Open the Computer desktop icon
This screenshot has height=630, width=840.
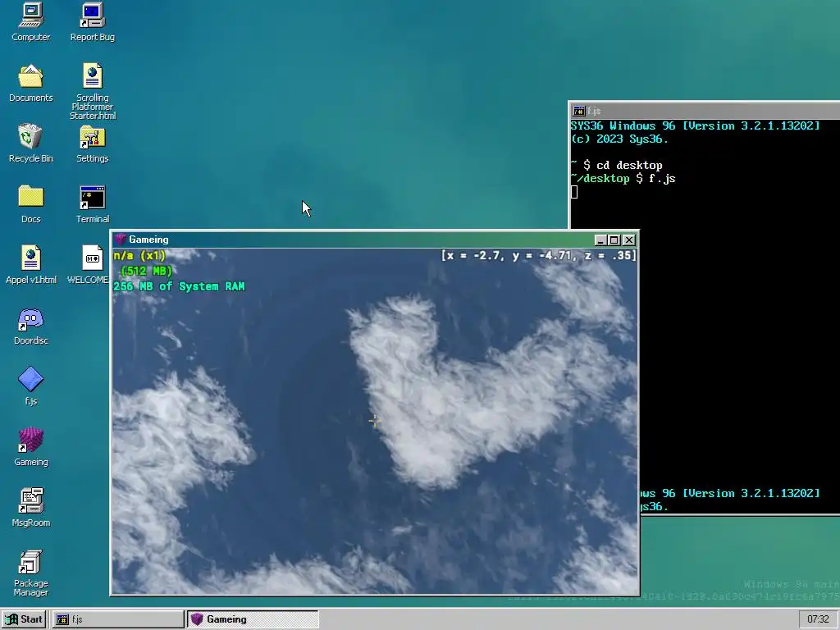[x=30, y=22]
